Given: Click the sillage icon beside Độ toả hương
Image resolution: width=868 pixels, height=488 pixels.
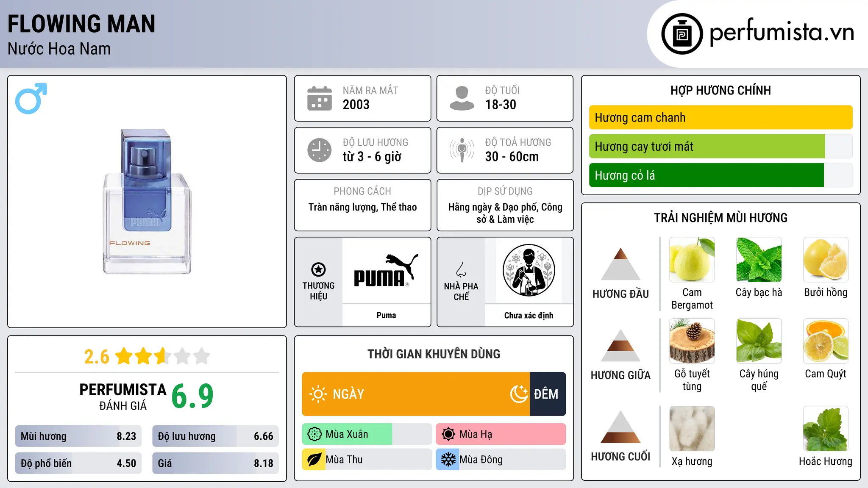Looking at the screenshot, I should tap(462, 150).
